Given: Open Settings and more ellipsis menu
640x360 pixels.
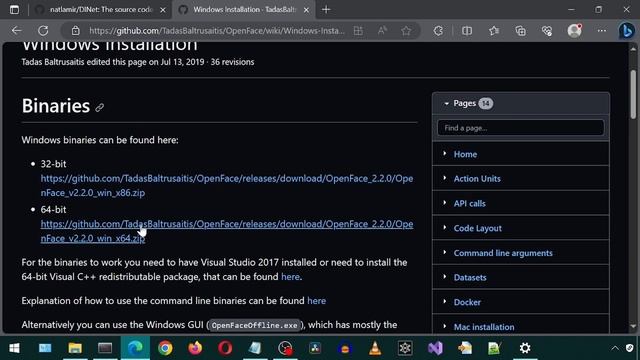Looking at the screenshot, I should point(602,31).
